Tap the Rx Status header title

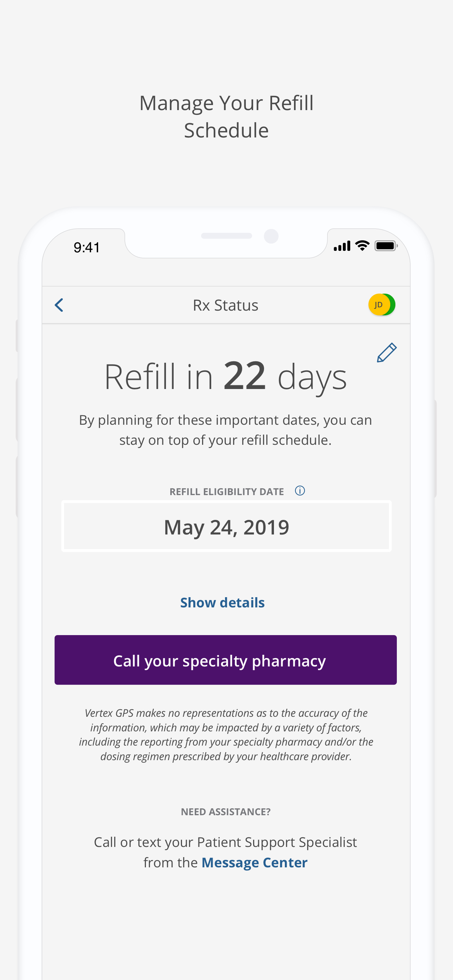[225, 305]
